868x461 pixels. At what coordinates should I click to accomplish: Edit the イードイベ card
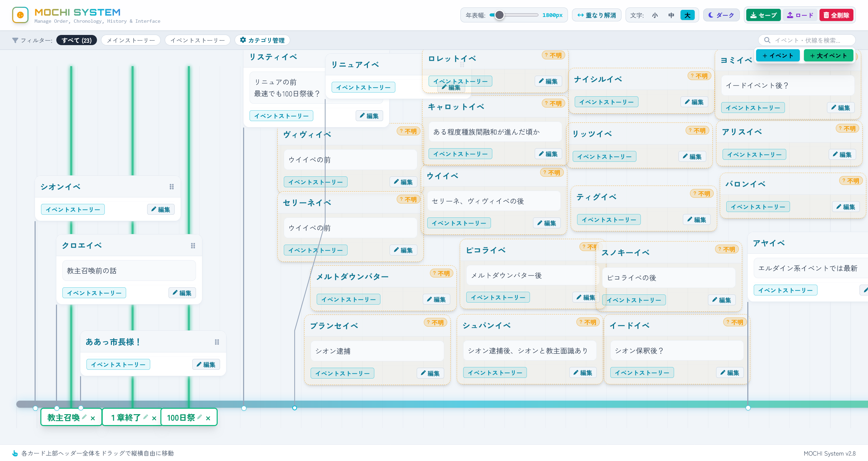(730, 373)
